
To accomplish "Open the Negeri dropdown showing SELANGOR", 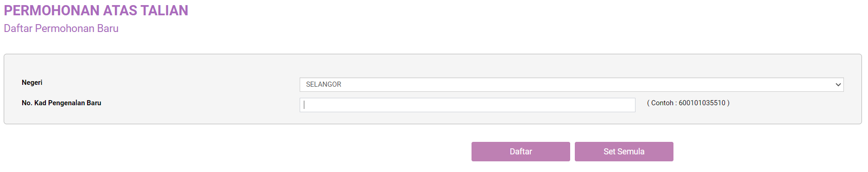I will (572, 84).
